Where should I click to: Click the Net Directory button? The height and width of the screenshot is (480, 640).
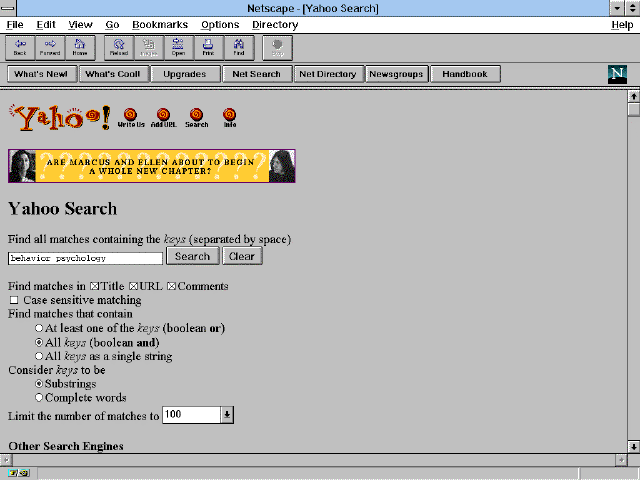pos(328,74)
